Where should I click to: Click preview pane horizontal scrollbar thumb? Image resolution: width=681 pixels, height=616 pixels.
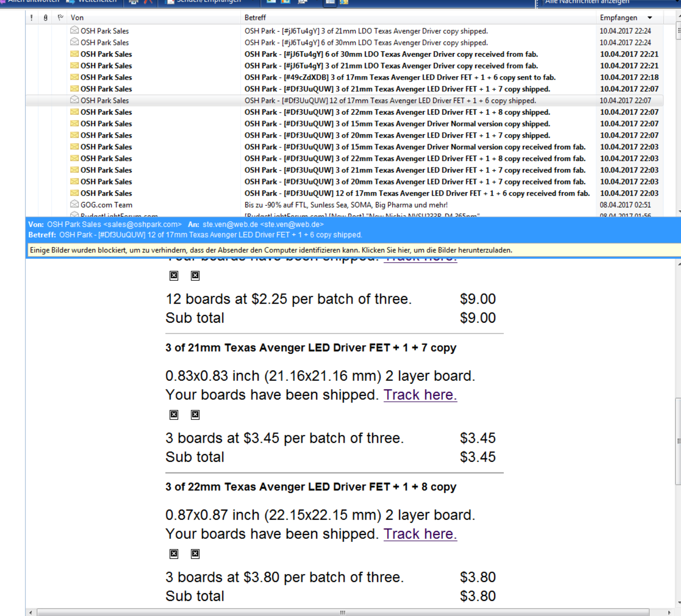pyautogui.click(x=343, y=612)
